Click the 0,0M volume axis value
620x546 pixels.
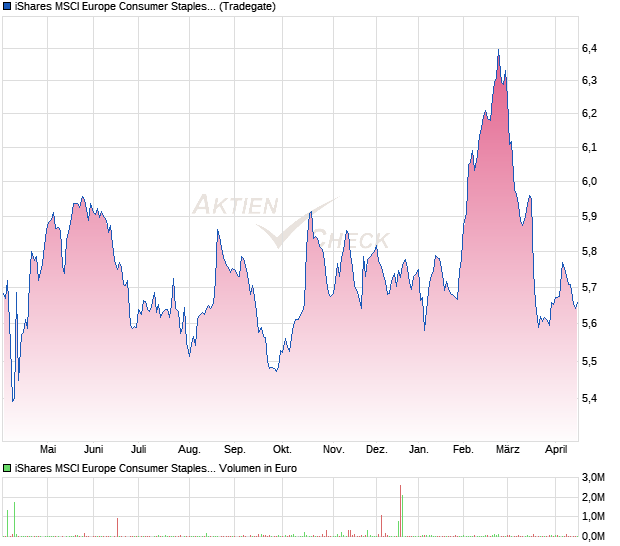coord(593,536)
